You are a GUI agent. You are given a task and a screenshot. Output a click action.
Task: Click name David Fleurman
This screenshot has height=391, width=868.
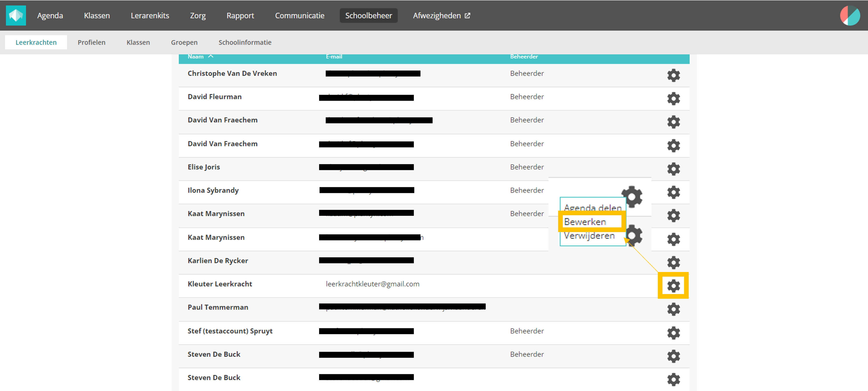(214, 96)
